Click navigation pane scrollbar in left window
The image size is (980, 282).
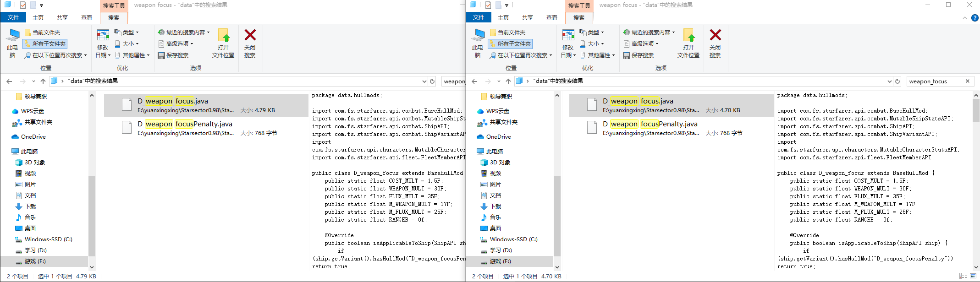point(92,215)
